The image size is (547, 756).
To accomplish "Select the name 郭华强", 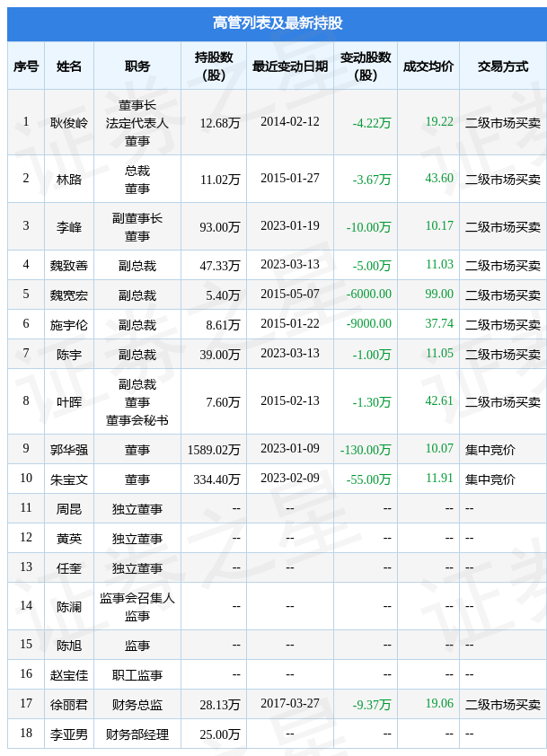I will tap(69, 449).
